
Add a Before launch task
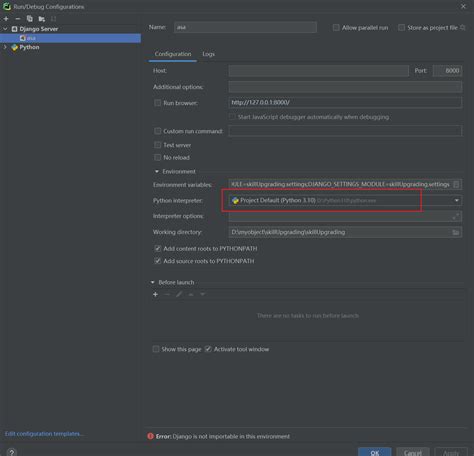(155, 294)
